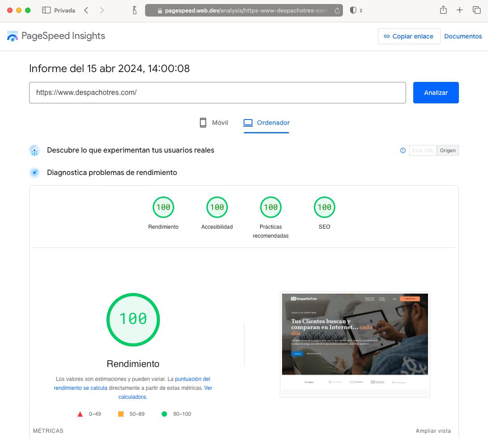Click the Rendimiento 100 score gauge
488x448 pixels.
tap(163, 207)
